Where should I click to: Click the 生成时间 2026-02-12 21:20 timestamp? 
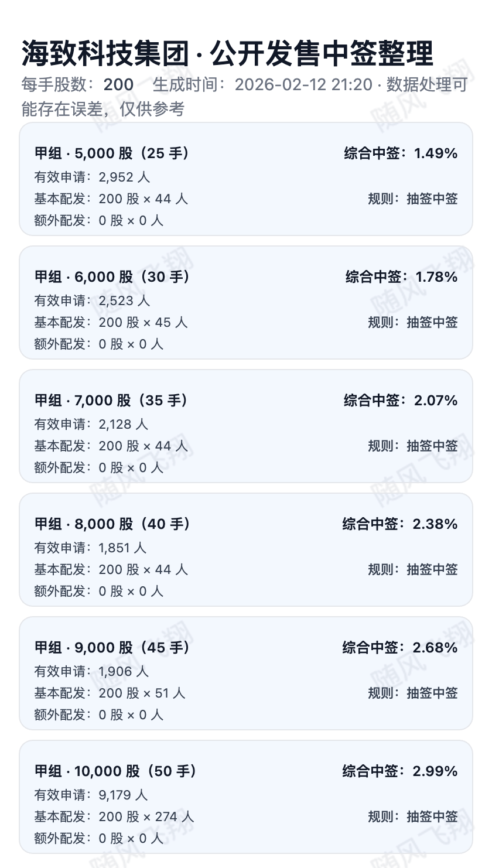pos(303,85)
